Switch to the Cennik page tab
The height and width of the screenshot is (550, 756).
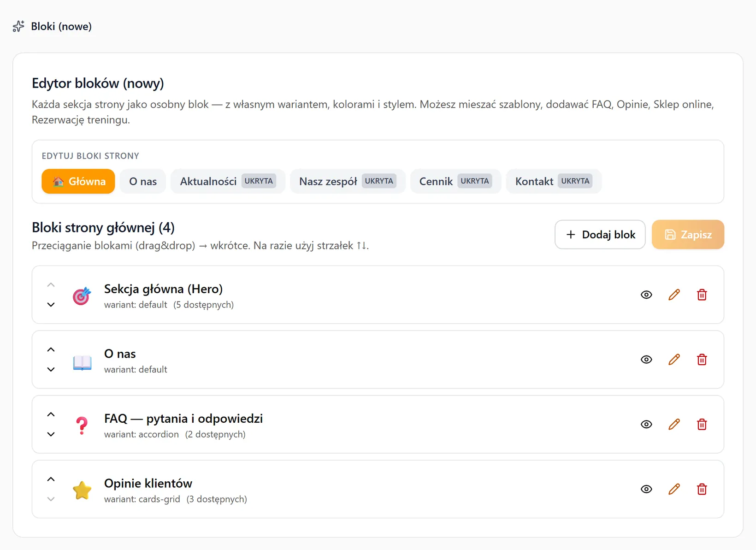pyautogui.click(x=455, y=181)
